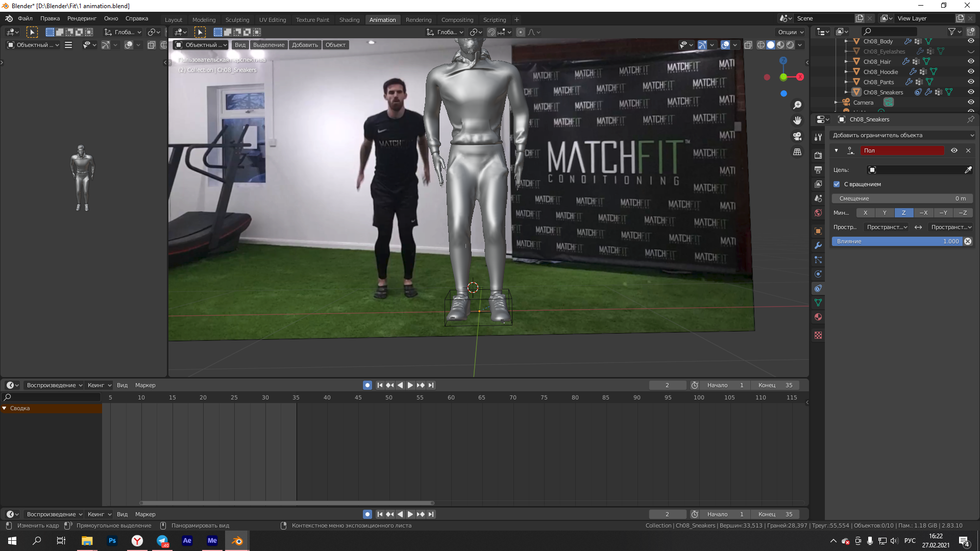
Task: Pin the properties editor context
Action: point(970,119)
